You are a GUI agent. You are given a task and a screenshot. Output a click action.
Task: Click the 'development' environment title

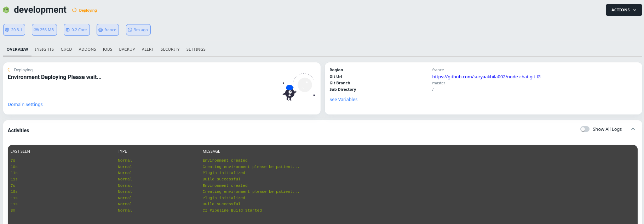pyautogui.click(x=40, y=10)
